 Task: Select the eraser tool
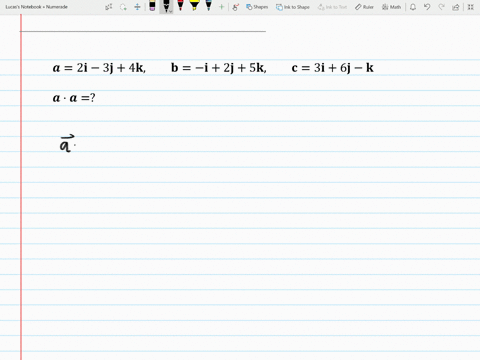point(152,6)
